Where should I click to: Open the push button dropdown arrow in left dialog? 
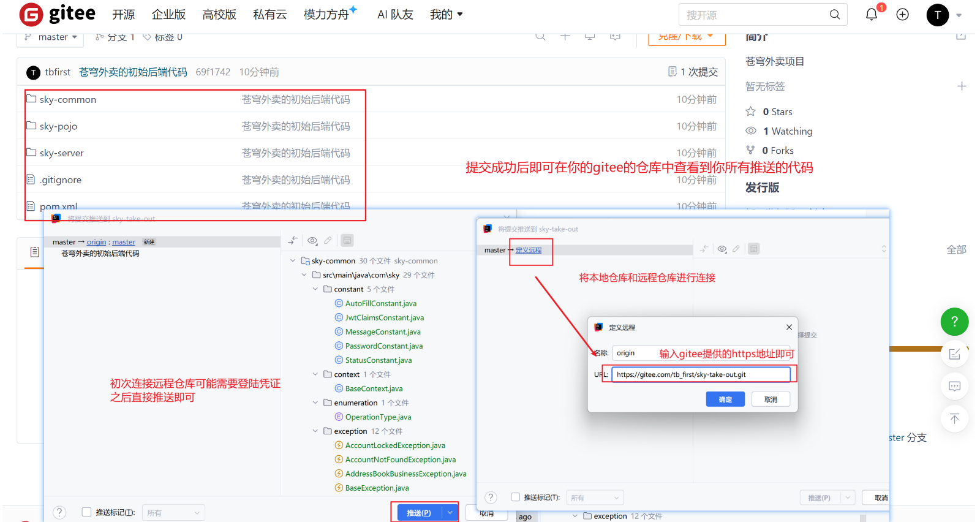pyautogui.click(x=450, y=513)
